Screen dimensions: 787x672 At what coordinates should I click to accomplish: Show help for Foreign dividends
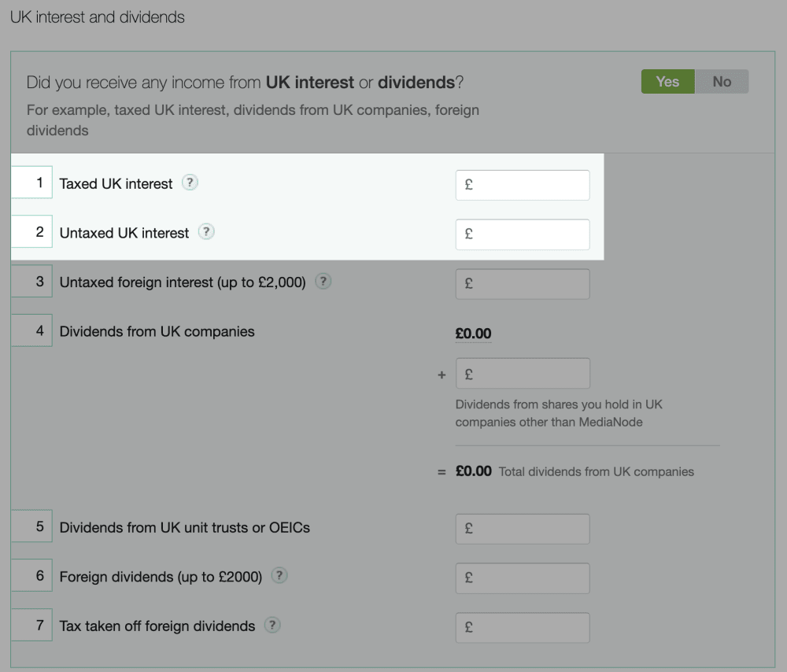click(279, 575)
